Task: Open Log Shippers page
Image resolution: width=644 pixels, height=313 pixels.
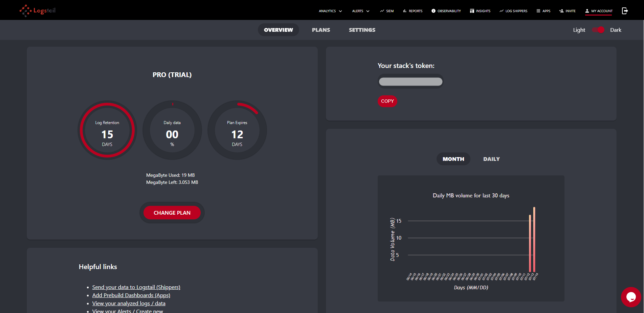Action: pos(513,11)
